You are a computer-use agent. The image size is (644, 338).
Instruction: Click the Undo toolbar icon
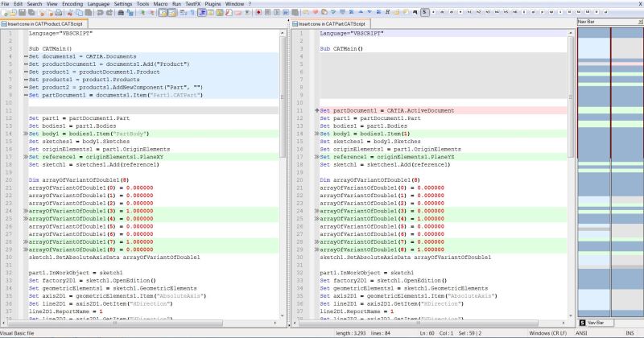click(100, 13)
